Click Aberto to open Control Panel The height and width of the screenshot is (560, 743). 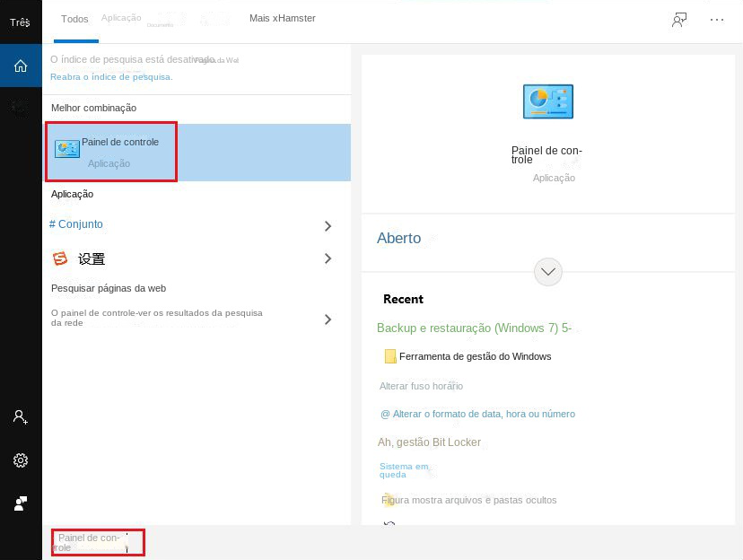pos(399,238)
